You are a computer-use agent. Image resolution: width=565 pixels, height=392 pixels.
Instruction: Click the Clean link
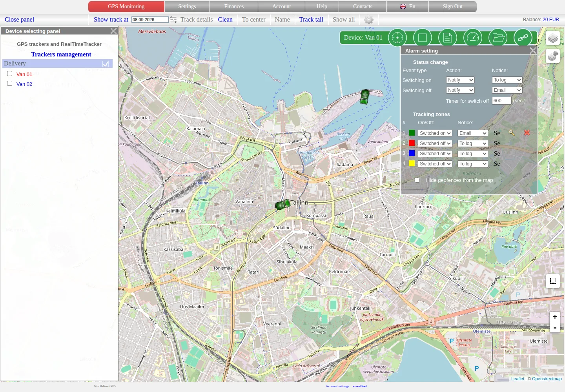point(225,20)
